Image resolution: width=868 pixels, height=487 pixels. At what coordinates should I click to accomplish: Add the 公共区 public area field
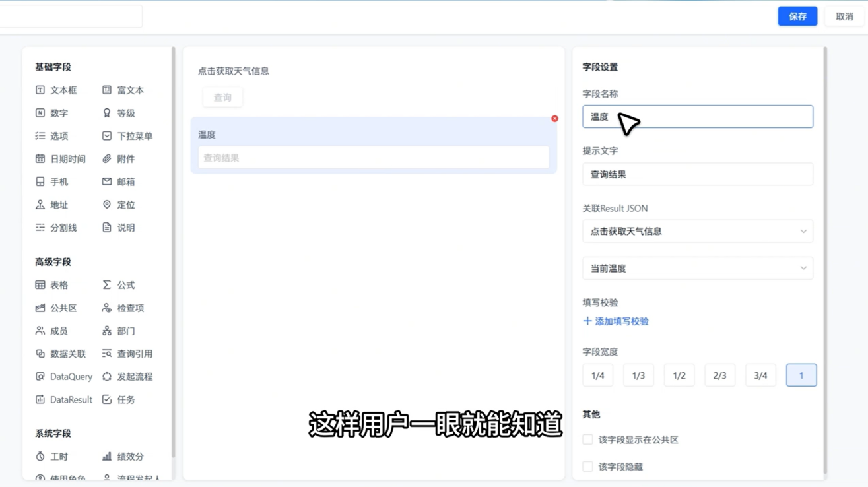(x=56, y=308)
